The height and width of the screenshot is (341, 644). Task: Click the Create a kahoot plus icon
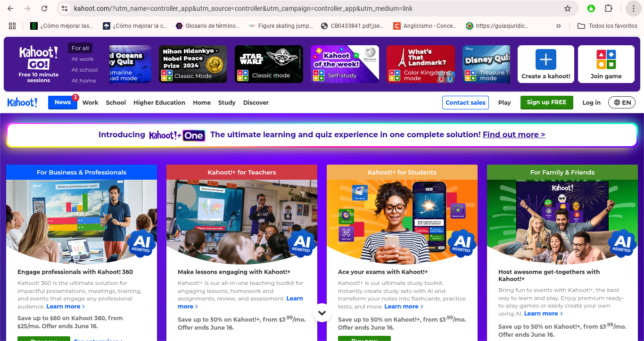tap(545, 59)
